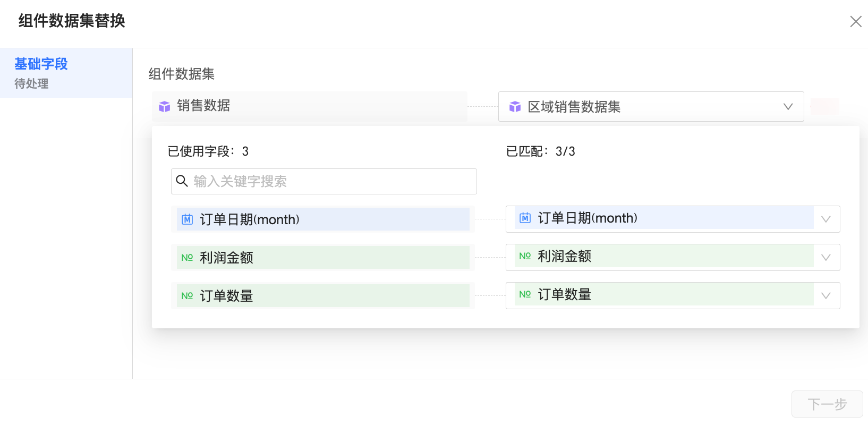Click calendar icon in matched 订单日期(month) dropdown
This screenshot has width=868, height=425.
coord(525,218)
